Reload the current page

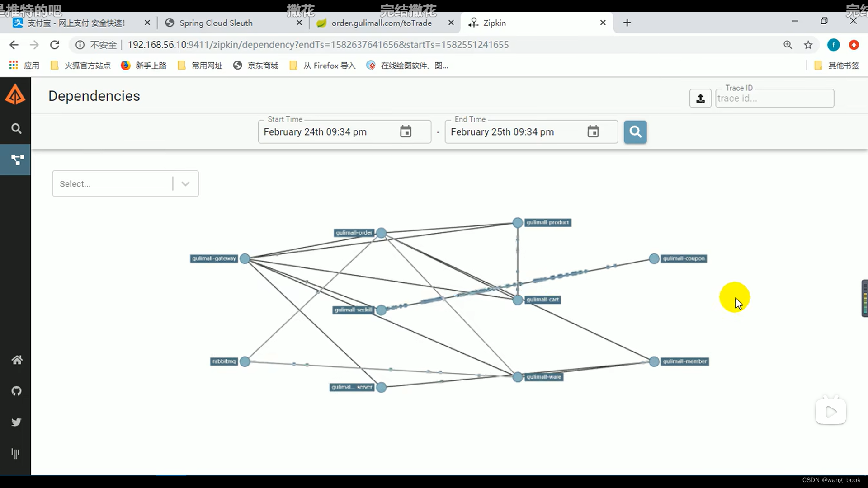click(x=55, y=45)
